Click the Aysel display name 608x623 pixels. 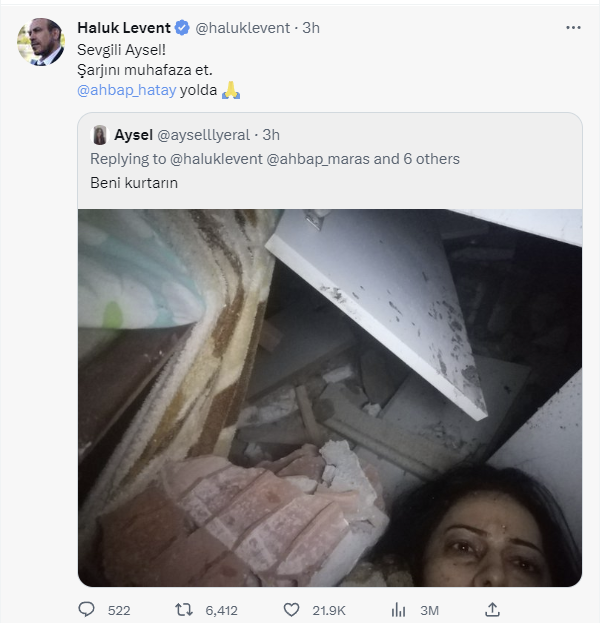pyautogui.click(x=134, y=134)
